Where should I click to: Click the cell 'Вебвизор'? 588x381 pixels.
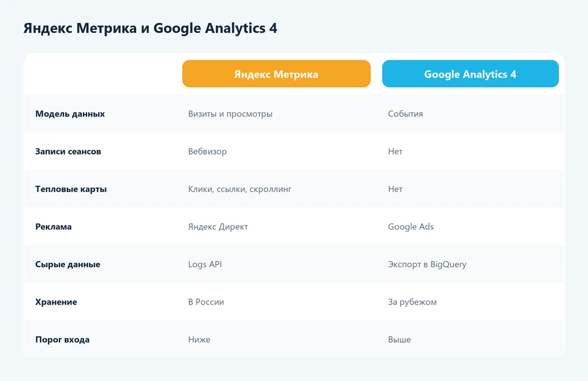pyautogui.click(x=208, y=152)
